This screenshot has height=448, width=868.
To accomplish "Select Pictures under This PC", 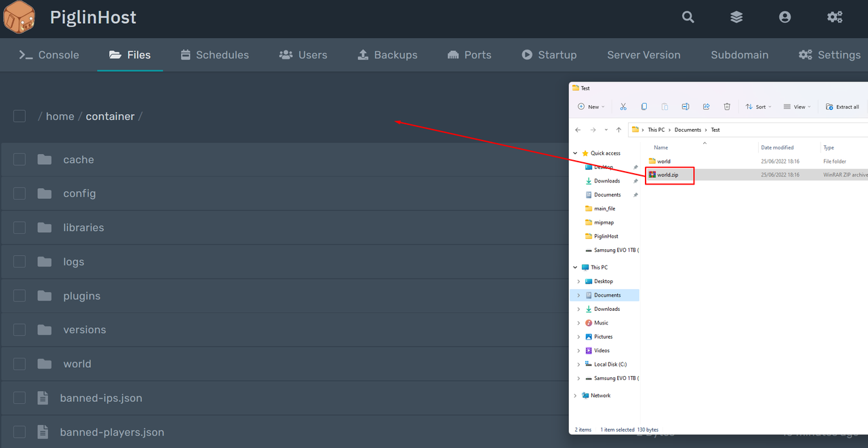I will (x=604, y=337).
